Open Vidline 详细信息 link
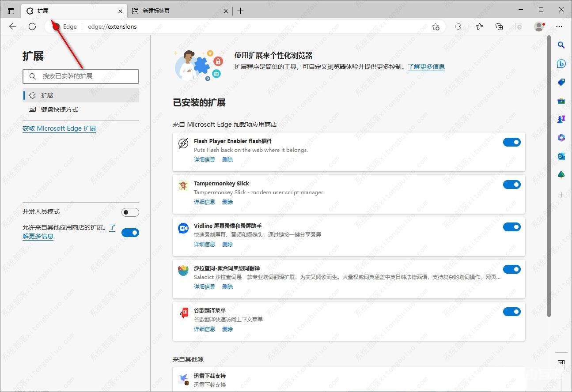Screen dimensions: 572x392 pos(205,245)
